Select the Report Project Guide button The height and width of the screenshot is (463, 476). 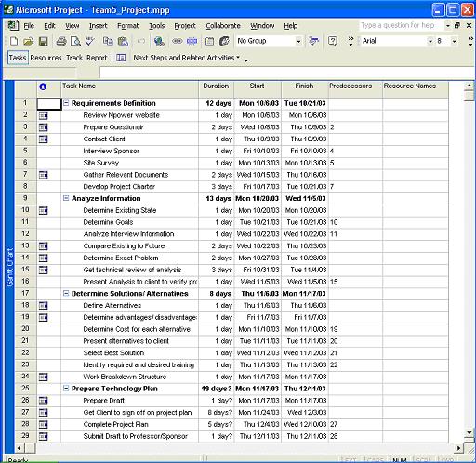(x=97, y=58)
